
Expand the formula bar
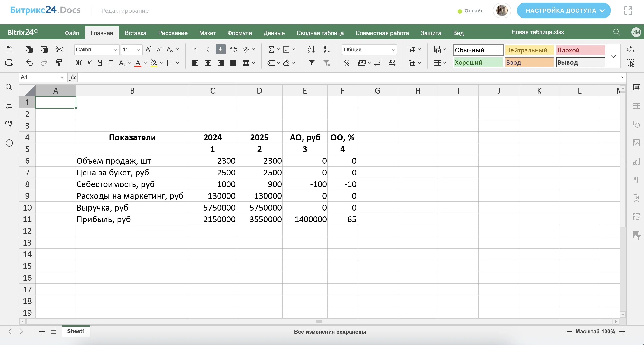pyautogui.click(x=623, y=77)
